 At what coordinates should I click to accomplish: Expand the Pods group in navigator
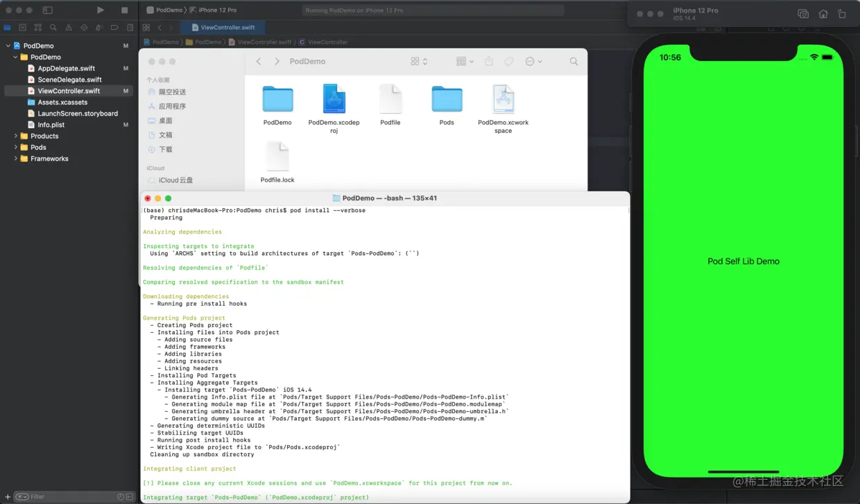(x=15, y=147)
